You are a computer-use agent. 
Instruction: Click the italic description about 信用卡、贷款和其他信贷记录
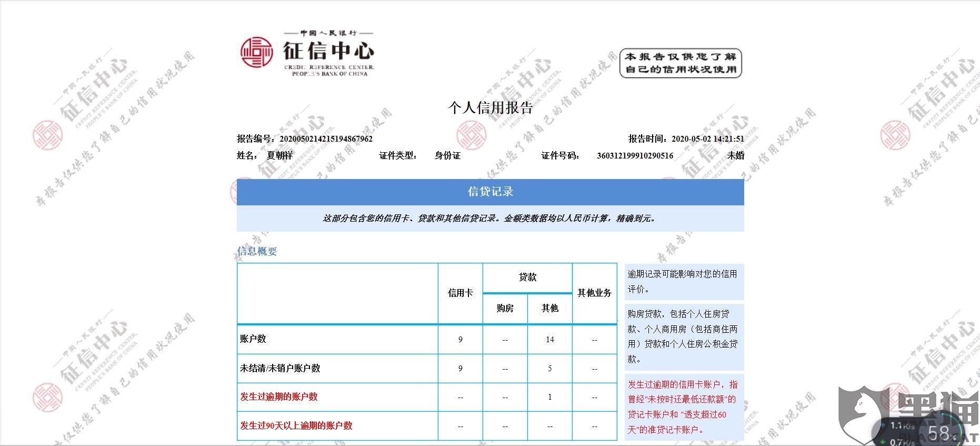(x=491, y=218)
